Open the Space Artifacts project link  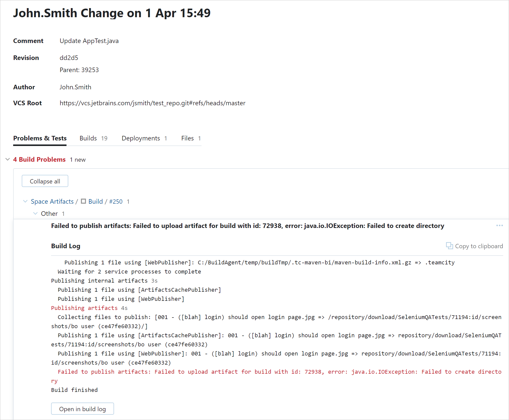52,201
